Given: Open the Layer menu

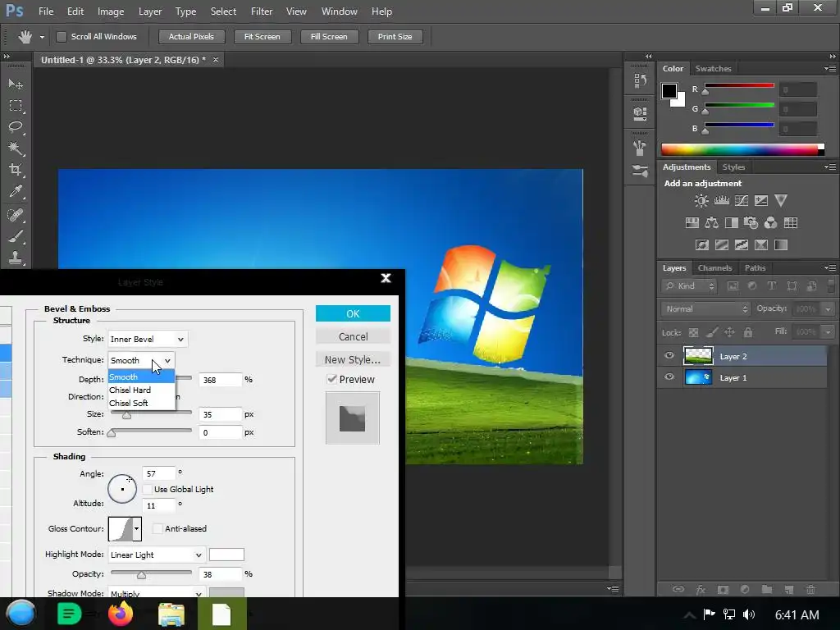Looking at the screenshot, I should coord(150,11).
